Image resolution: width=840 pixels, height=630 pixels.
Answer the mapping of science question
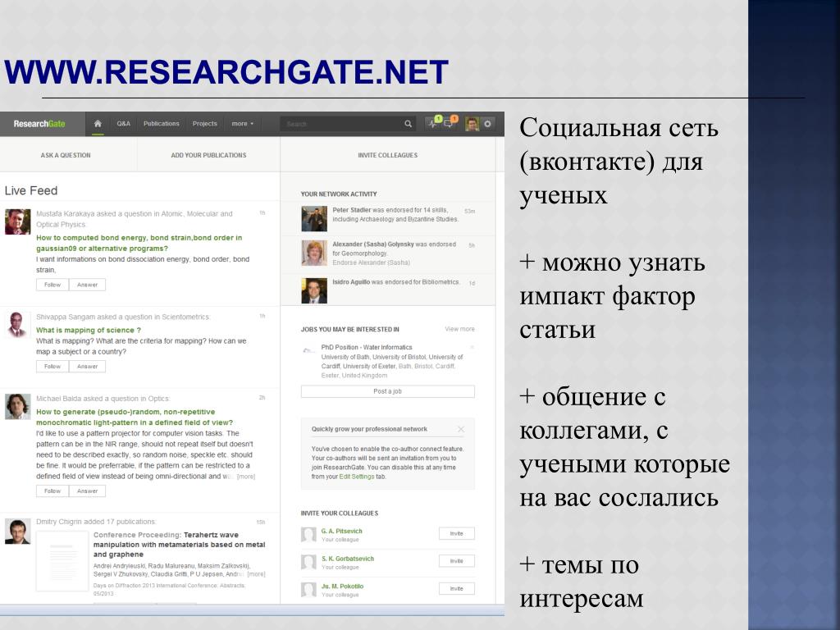pos(87,367)
